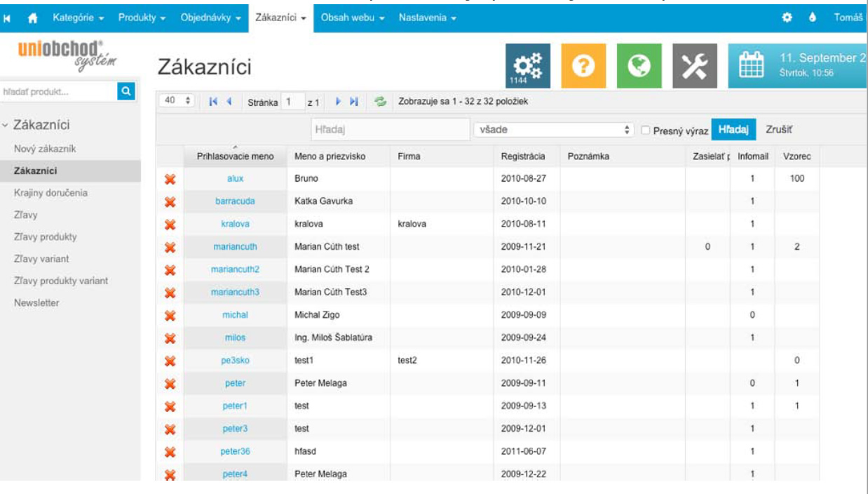868x494 pixels.
Task: Click the magnifier search button in sidebar
Action: pos(126,91)
